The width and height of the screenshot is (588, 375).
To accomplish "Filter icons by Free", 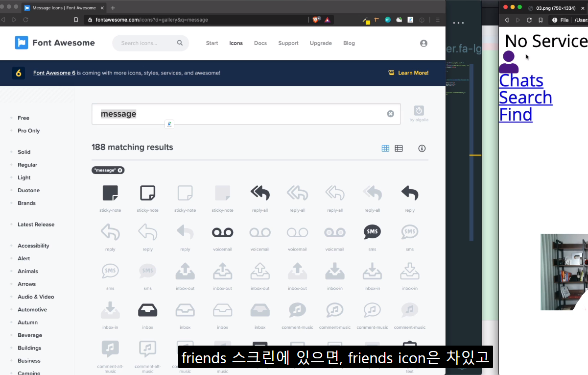I will point(24,118).
